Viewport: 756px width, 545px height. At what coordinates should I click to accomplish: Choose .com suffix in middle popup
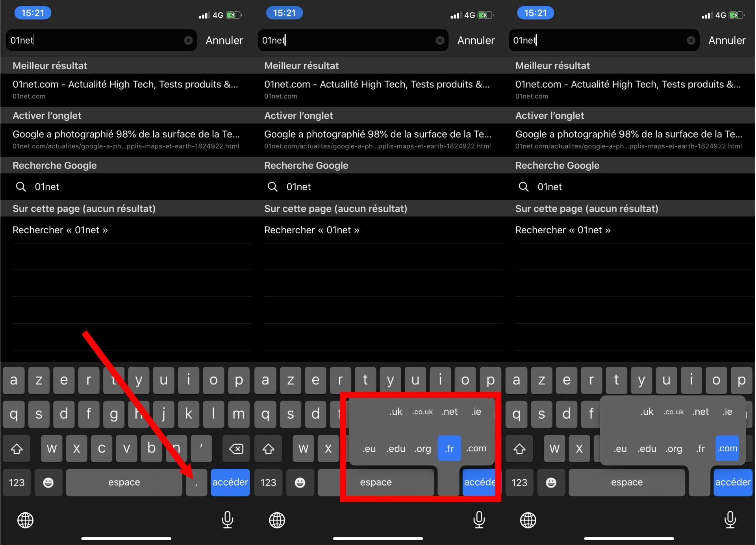476,448
